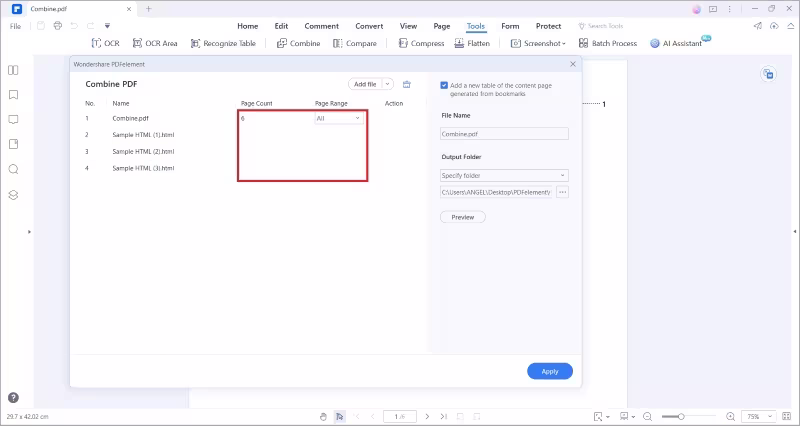Click the cloud upload icon
Screen dimensions: 800x426
point(774,26)
